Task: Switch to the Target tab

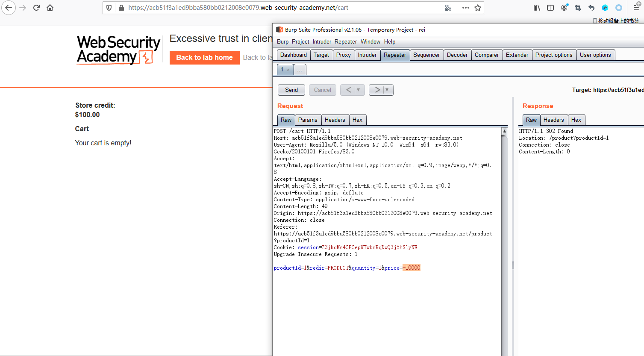Action: [321, 55]
